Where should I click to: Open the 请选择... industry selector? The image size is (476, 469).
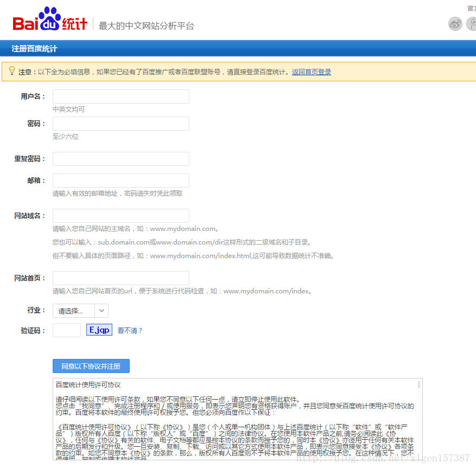point(74,311)
